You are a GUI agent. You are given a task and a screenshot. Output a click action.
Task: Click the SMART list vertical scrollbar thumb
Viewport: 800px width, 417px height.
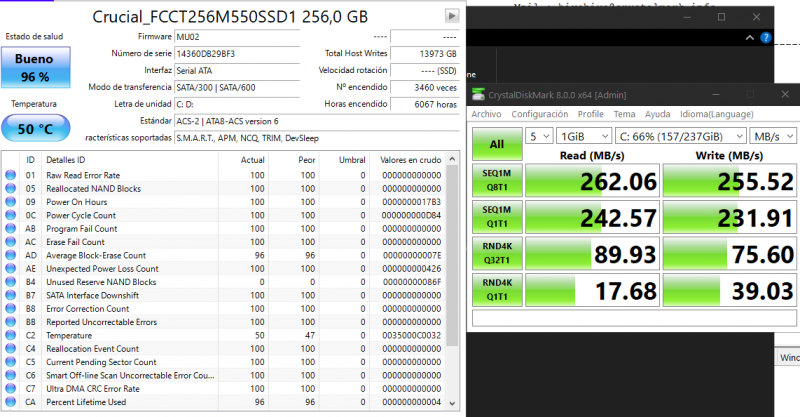(452, 255)
